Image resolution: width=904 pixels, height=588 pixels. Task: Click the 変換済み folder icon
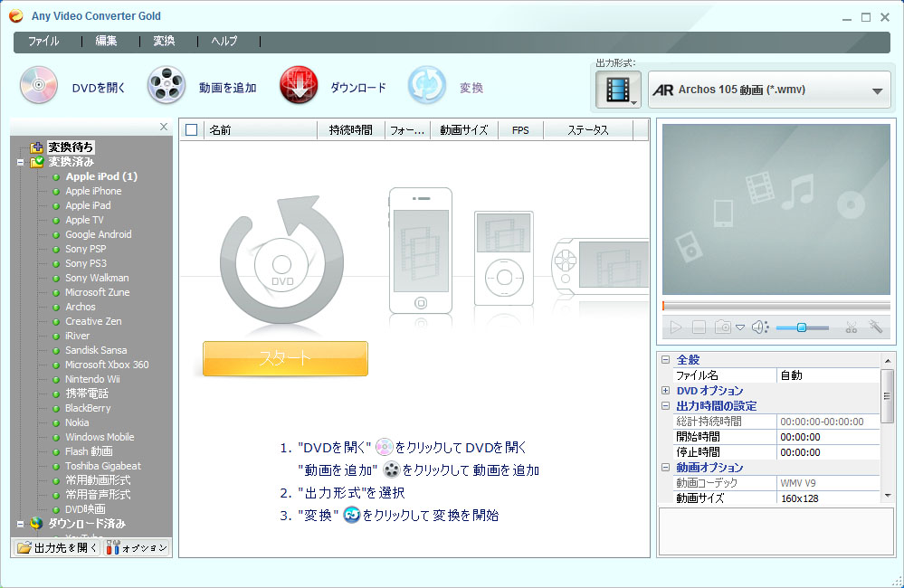coord(37,162)
